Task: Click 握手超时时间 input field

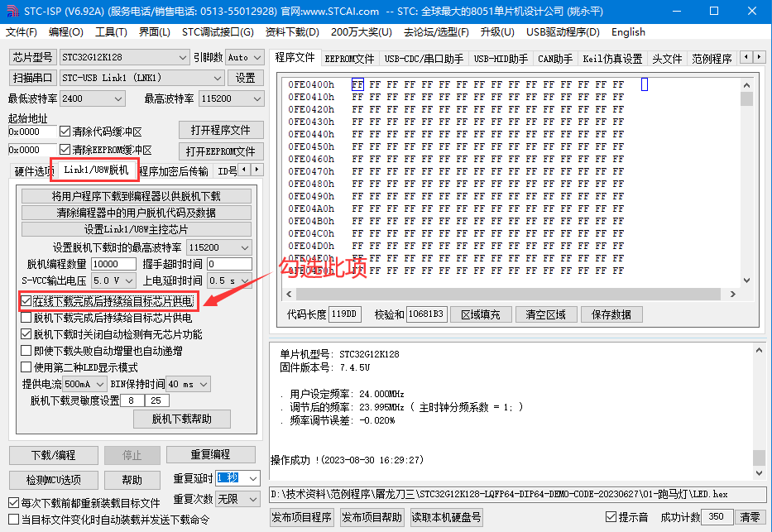Action: [229, 264]
